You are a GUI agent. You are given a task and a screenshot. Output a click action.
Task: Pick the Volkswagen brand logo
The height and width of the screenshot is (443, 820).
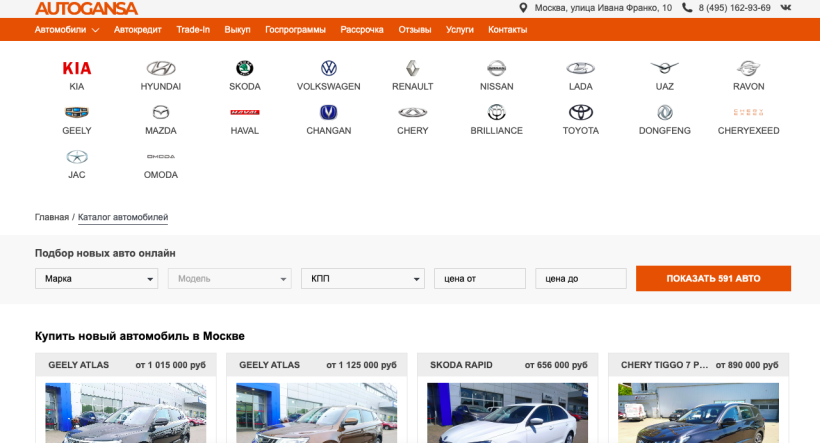[x=328, y=68]
